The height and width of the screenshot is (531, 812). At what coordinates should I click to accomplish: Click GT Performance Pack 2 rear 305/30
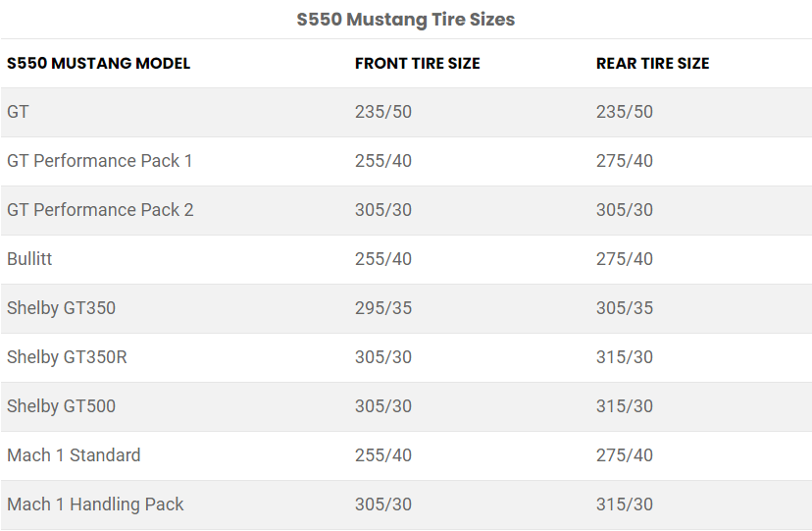click(x=625, y=210)
